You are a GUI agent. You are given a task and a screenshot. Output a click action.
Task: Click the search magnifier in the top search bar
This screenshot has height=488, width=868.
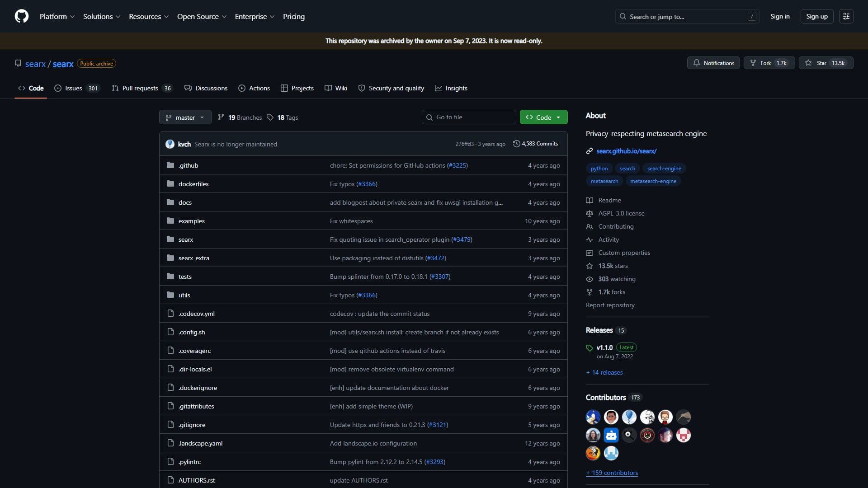point(623,16)
